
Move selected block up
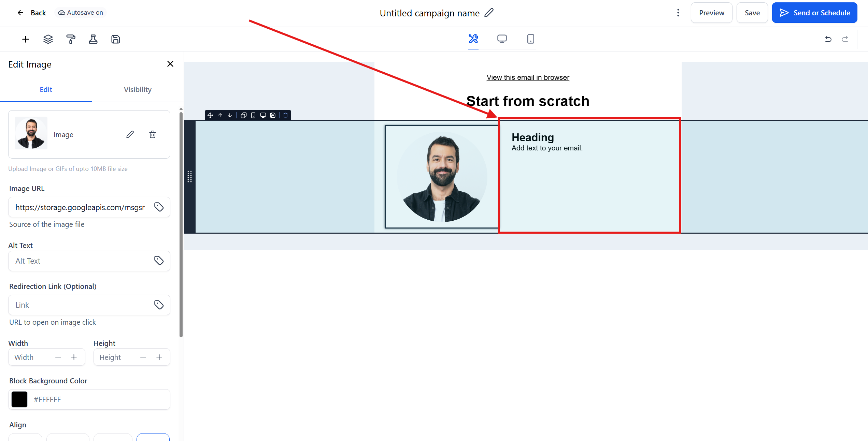[x=220, y=115]
